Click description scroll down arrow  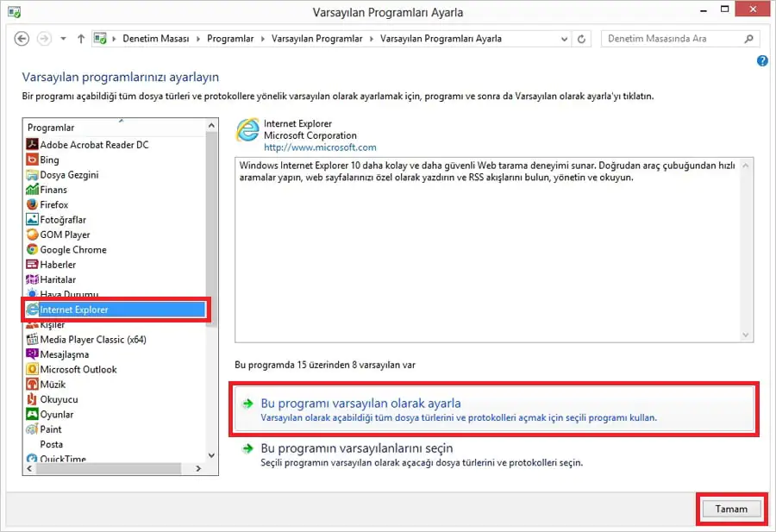[x=746, y=335]
